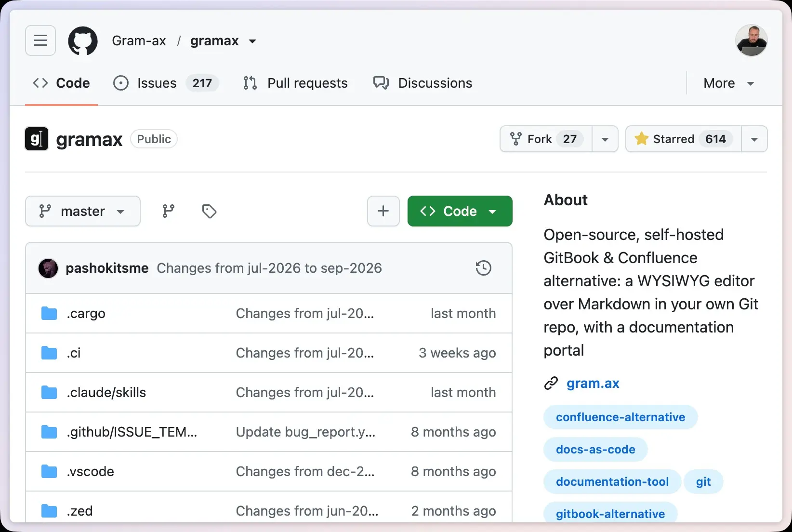Select the documentation-tool topic tag
This screenshot has width=792, height=532.
pyautogui.click(x=612, y=481)
